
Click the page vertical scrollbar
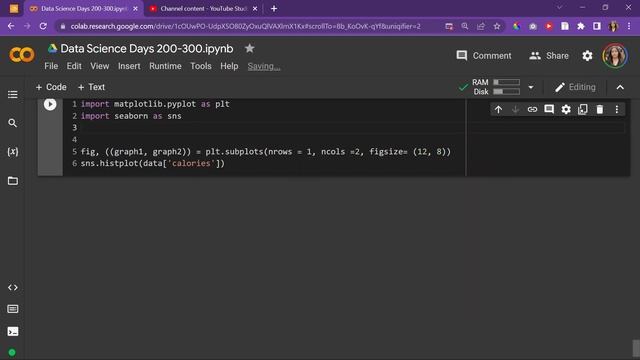636,348
